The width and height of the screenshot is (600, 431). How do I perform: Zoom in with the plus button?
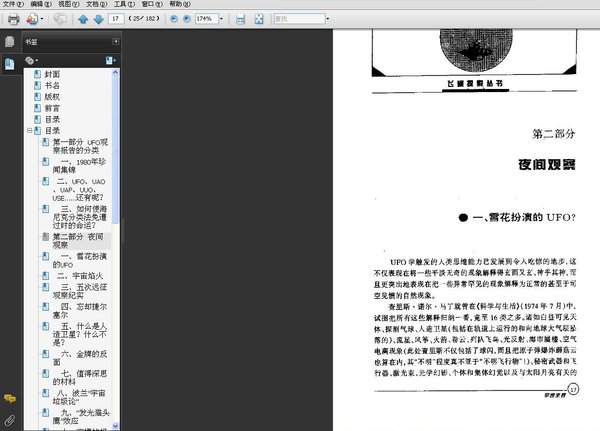tap(187, 19)
